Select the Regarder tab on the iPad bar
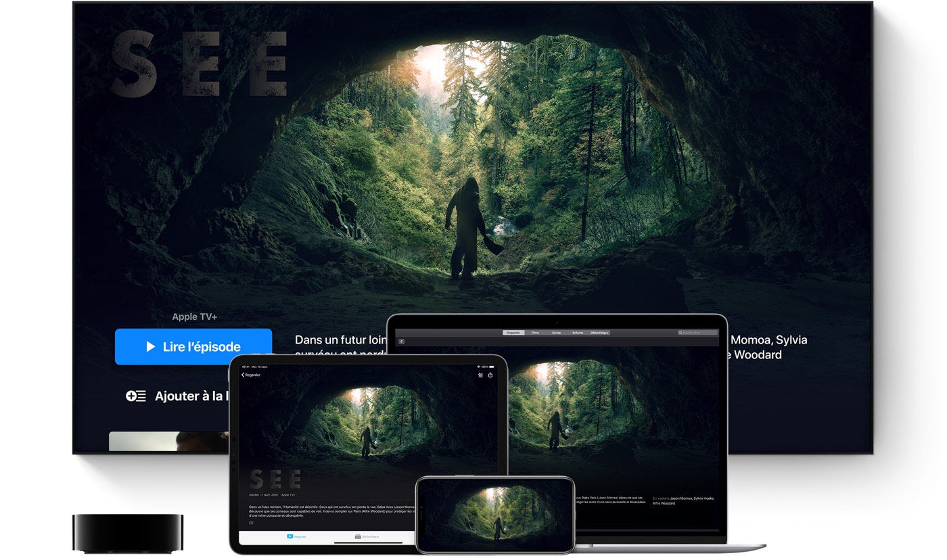Viewport: 947px width, 560px height. 296,536
